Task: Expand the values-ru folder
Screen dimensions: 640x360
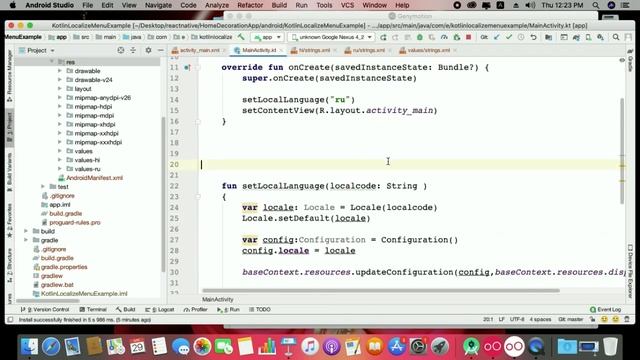Action: tap(60, 169)
